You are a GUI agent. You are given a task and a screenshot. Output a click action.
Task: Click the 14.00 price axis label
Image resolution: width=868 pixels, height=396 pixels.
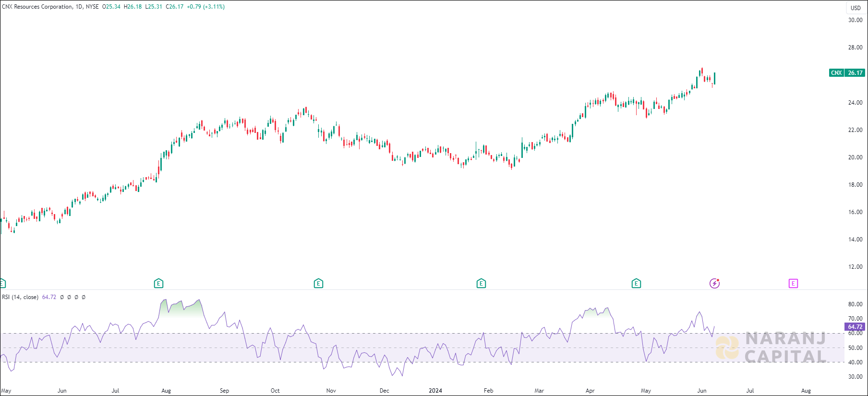pyautogui.click(x=855, y=240)
